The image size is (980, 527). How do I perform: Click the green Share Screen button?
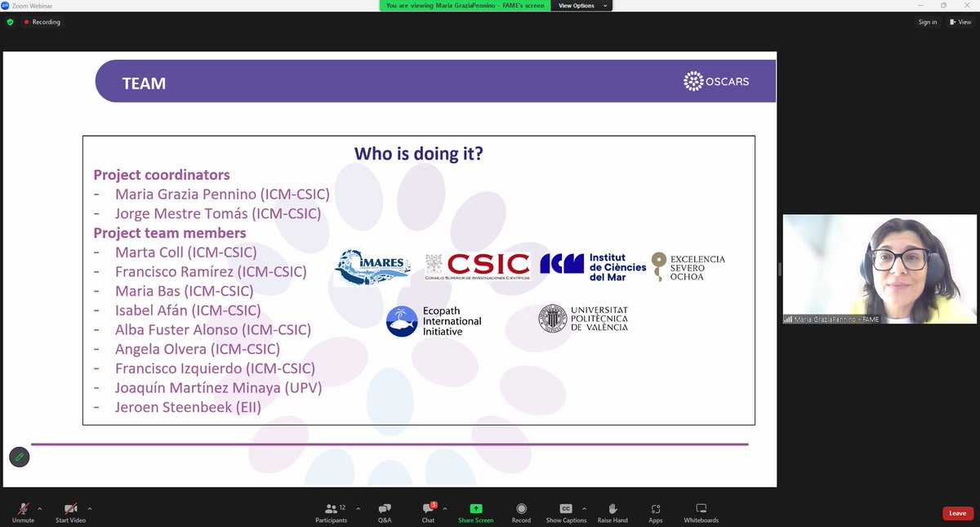[x=475, y=512]
